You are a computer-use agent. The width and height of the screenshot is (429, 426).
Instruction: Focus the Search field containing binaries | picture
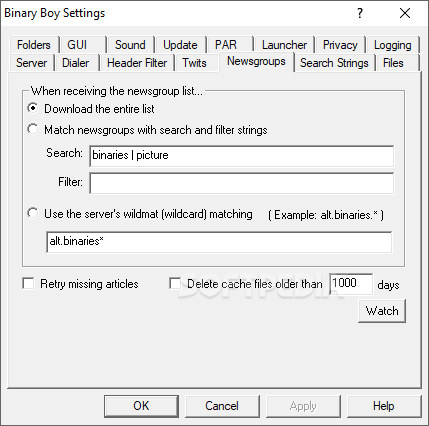pyautogui.click(x=242, y=156)
